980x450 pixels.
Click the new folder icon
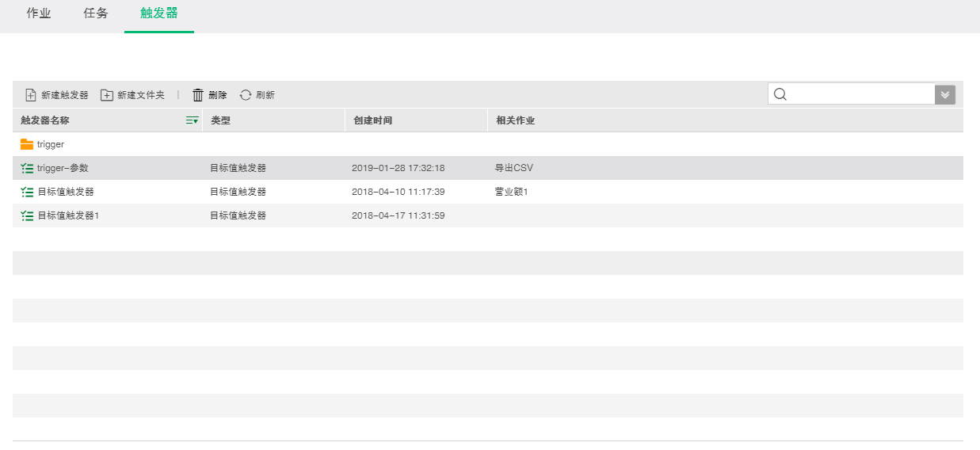click(107, 95)
